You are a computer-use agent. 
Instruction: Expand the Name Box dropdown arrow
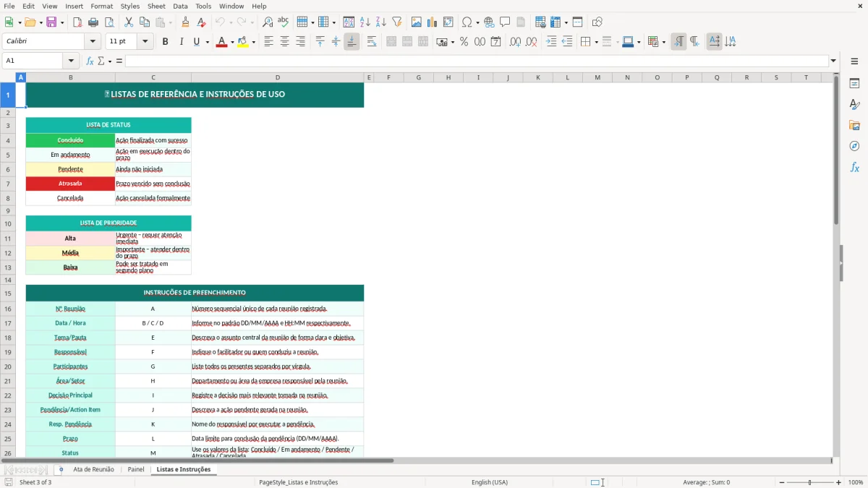click(71, 61)
